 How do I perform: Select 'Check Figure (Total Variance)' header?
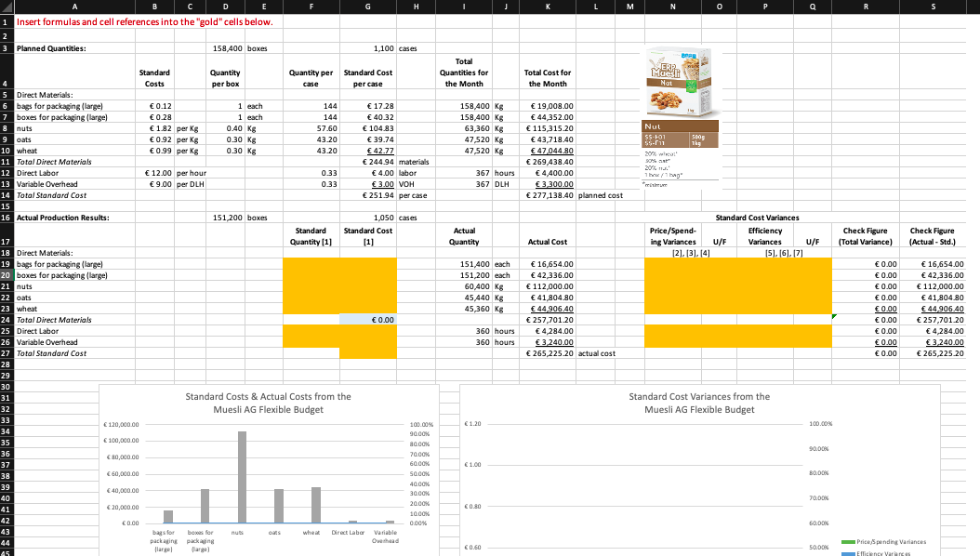click(x=865, y=236)
